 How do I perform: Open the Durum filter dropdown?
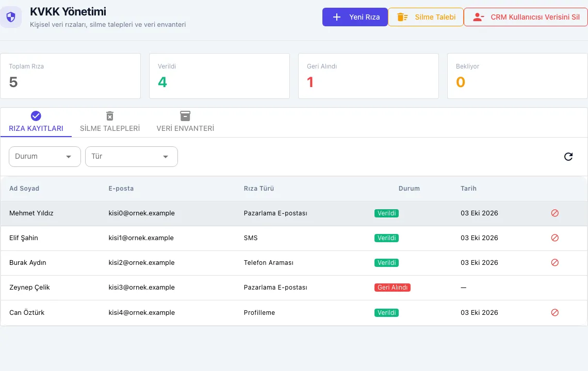[x=45, y=157]
